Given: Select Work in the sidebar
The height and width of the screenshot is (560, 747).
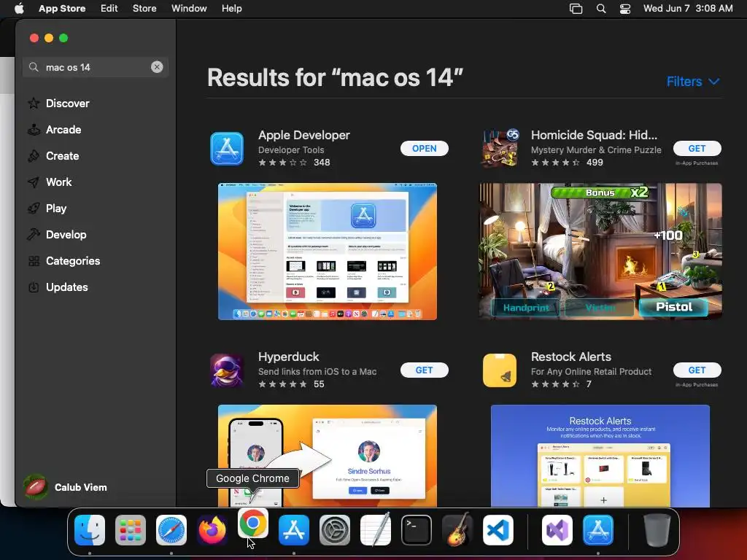Looking at the screenshot, I should click(x=58, y=182).
